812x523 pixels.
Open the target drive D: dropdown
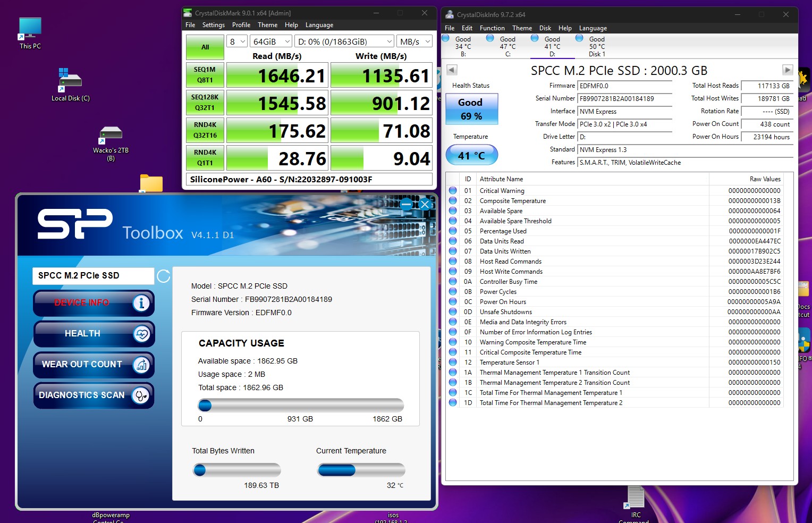pos(344,41)
